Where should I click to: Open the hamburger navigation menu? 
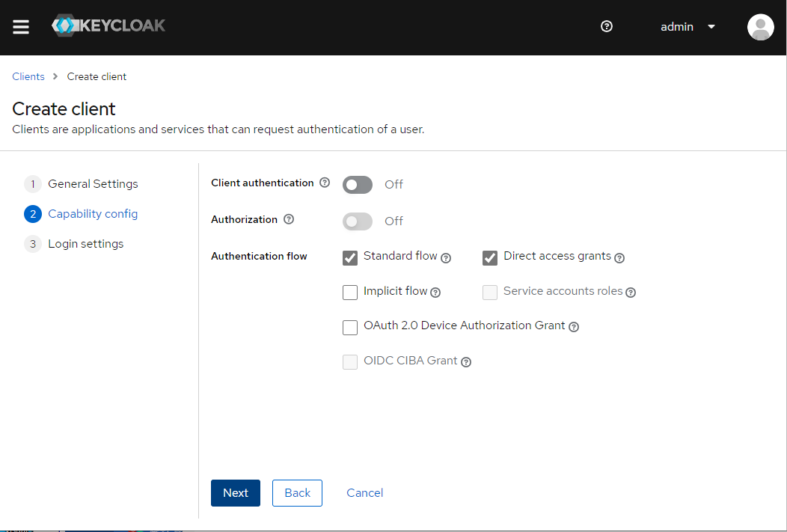click(x=21, y=27)
